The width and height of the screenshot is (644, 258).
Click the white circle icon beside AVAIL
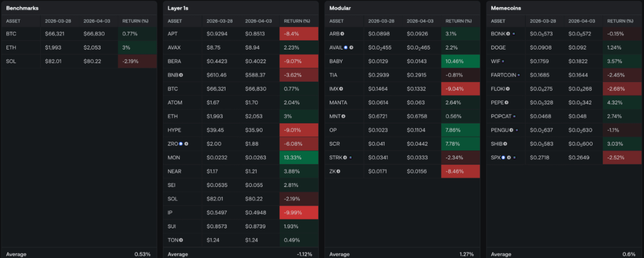[x=351, y=47]
